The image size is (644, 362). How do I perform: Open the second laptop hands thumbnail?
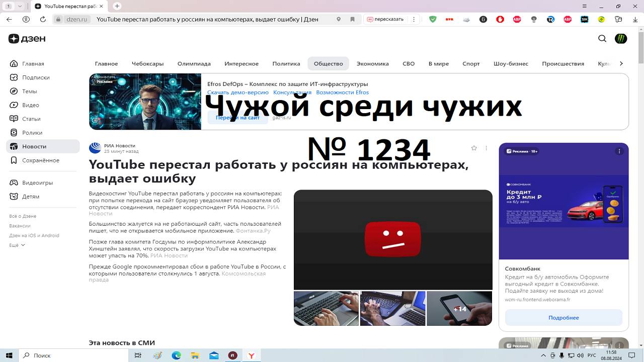[x=393, y=308]
